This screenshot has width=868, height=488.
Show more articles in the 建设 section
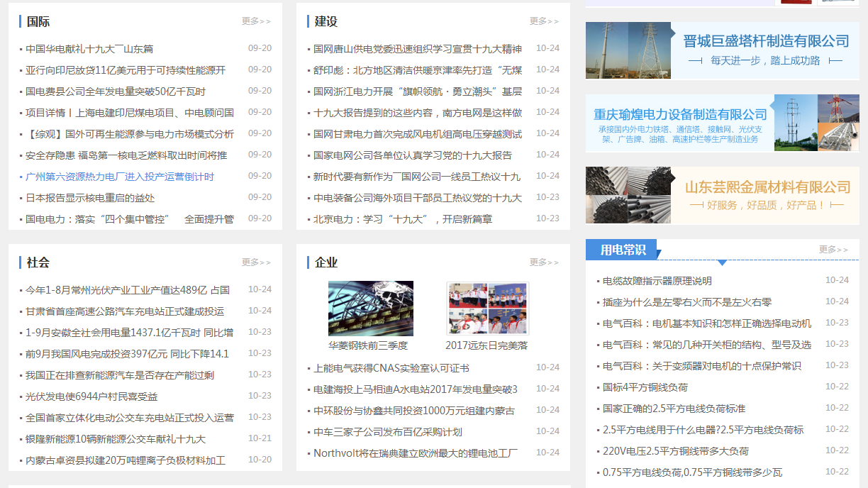[544, 21]
